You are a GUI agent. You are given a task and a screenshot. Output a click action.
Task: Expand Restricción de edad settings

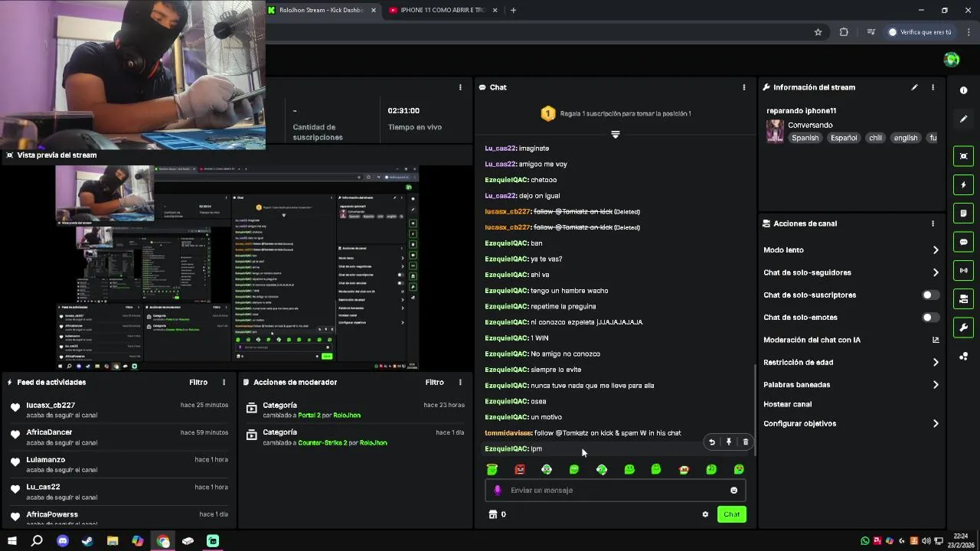[936, 363]
